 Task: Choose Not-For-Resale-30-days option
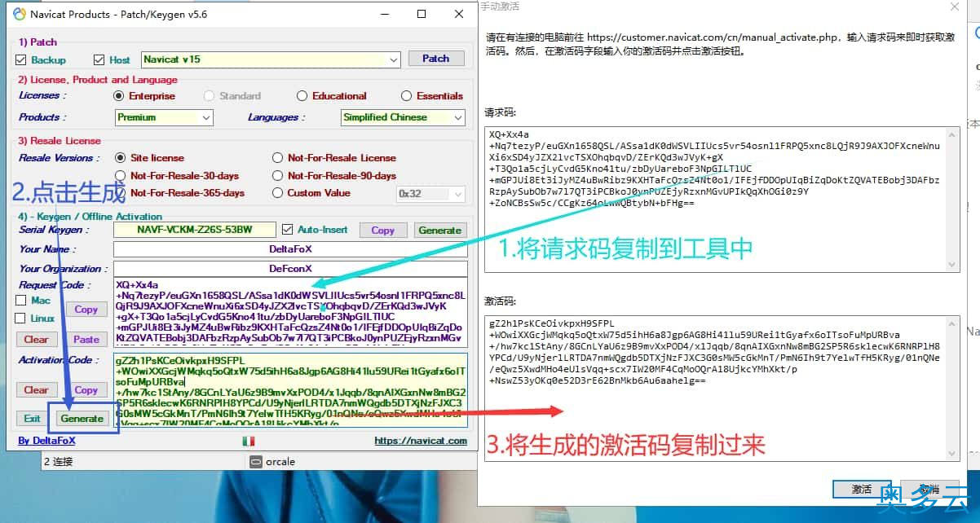121,176
